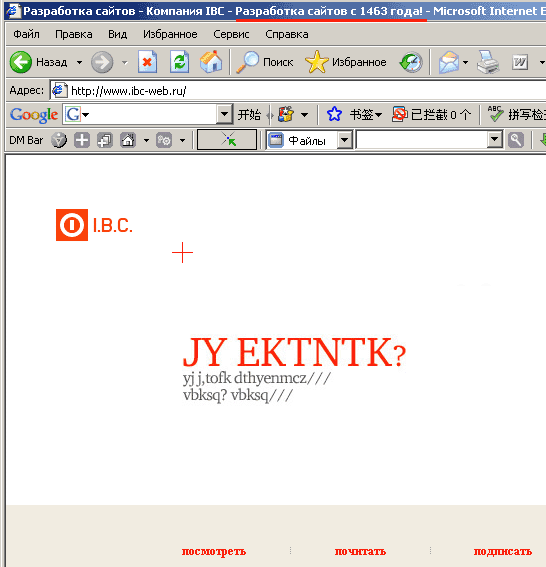Toggle the popup blocker icon
The width and height of the screenshot is (546, 567).
(x=400, y=115)
